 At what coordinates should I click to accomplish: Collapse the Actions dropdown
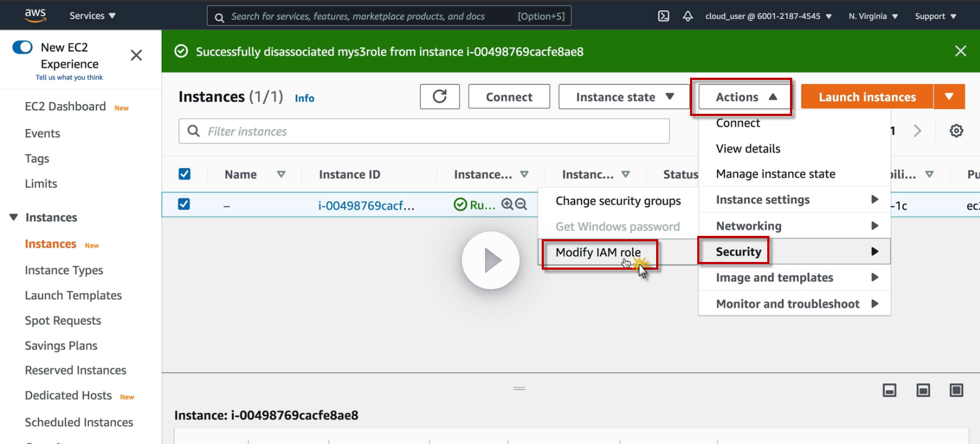tap(744, 97)
